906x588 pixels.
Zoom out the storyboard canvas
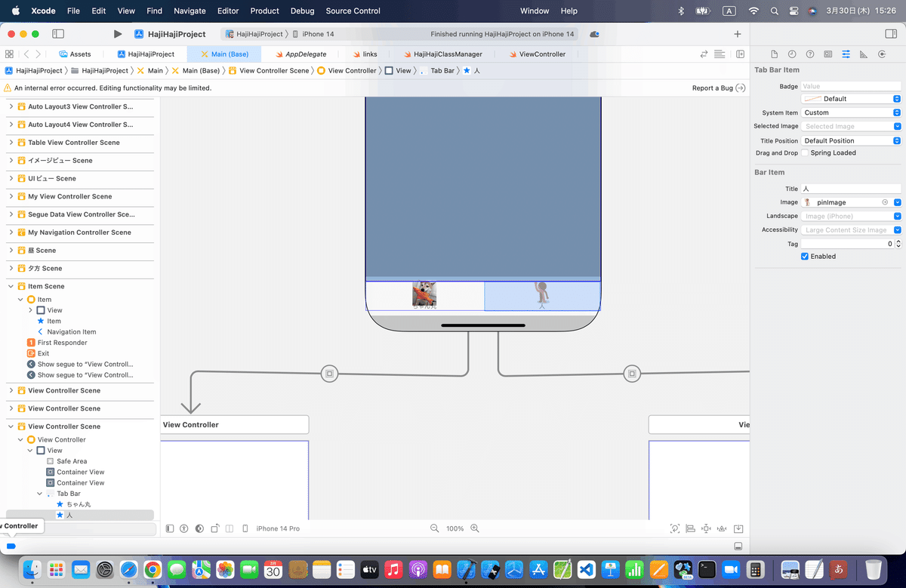click(x=434, y=528)
